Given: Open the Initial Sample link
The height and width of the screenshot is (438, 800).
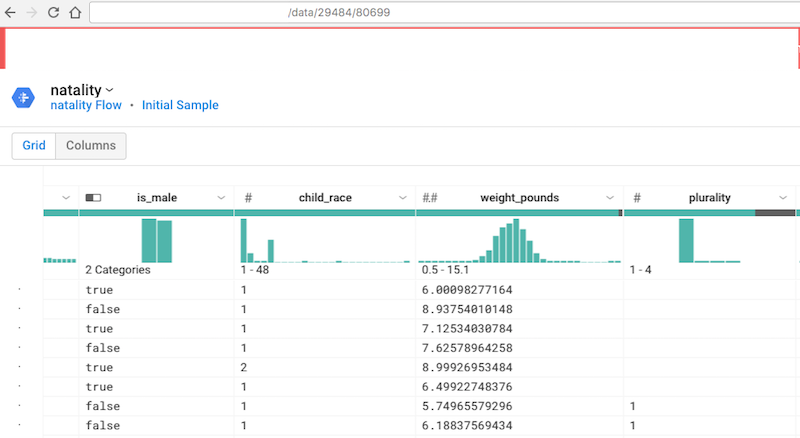Looking at the screenshot, I should tap(180, 105).
